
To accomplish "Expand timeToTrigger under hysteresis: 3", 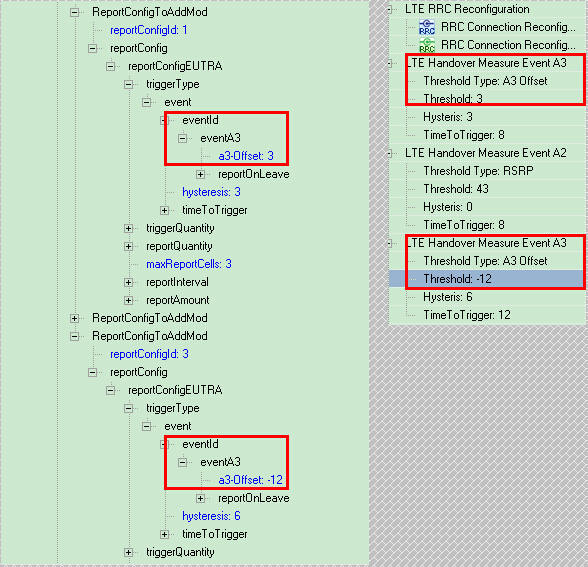I will (x=165, y=210).
